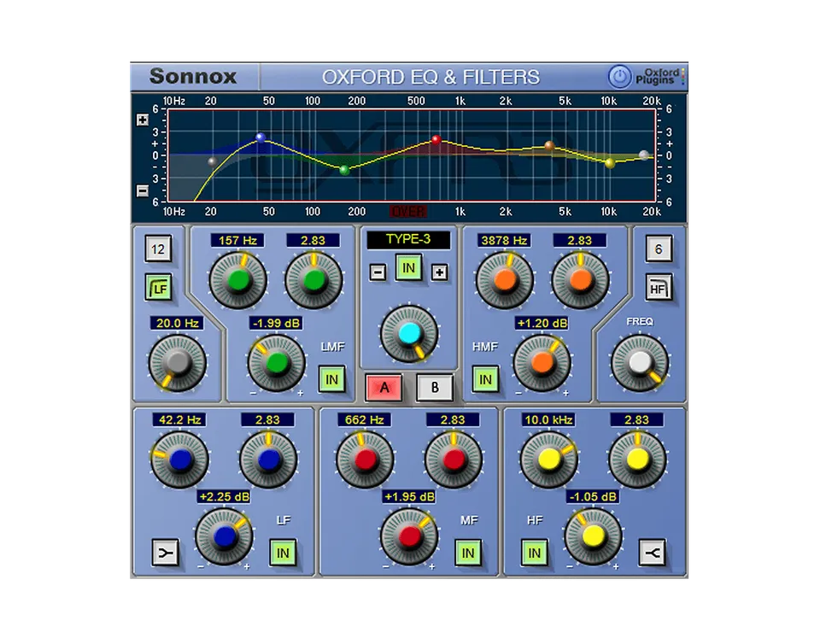Toggle the HF band shelf shape icon
This screenshot has width=820, height=644.
[653, 553]
